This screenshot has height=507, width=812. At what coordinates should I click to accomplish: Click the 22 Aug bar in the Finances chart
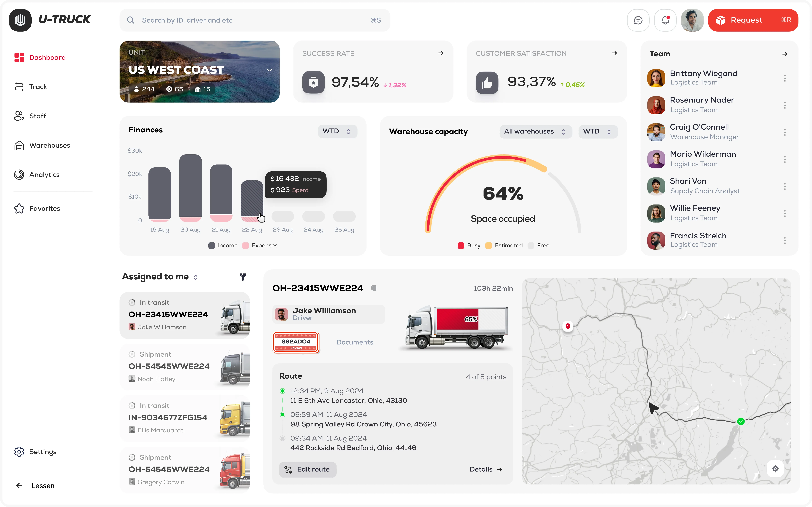click(x=252, y=201)
